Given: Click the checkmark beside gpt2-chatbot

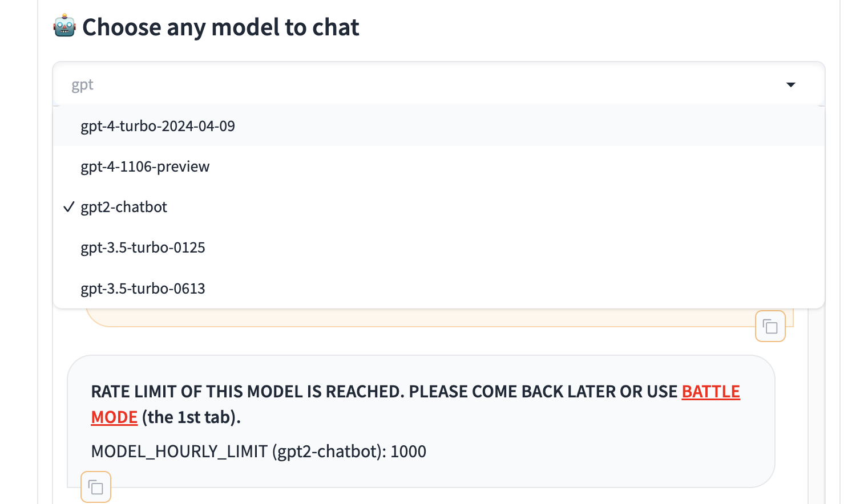Looking at the screenshot, I should 69,207.
